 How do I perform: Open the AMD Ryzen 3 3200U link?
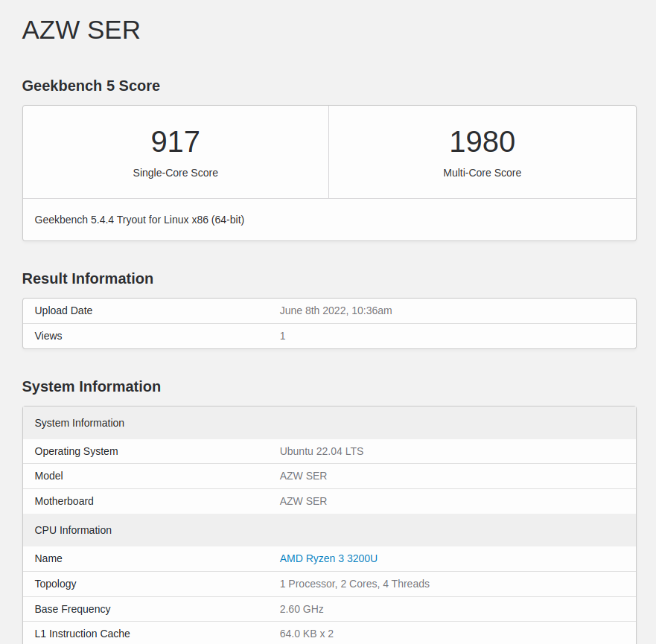[x=328, y=558]
